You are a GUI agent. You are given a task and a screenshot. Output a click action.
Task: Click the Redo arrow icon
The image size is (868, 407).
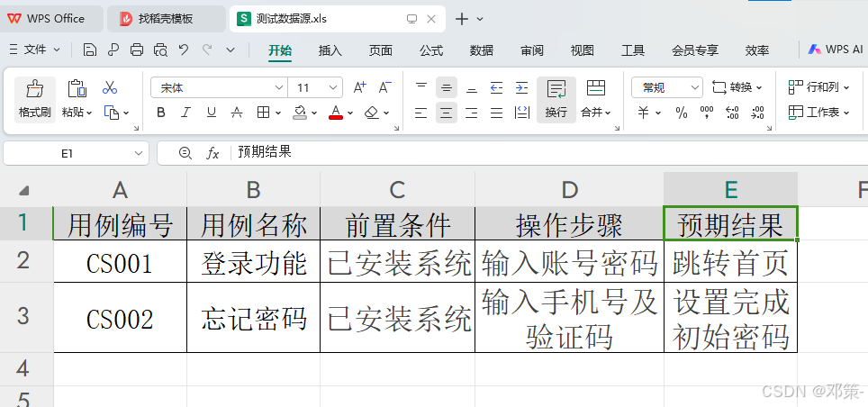pos(208,50)
